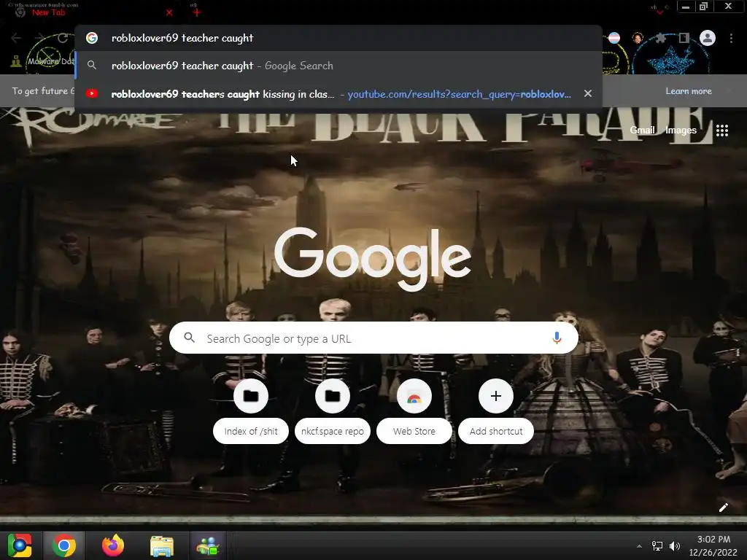This screenshot has height=560, width=747.
Task: Launch Firefox from the taskbar
Action: [x=113, y=545]
